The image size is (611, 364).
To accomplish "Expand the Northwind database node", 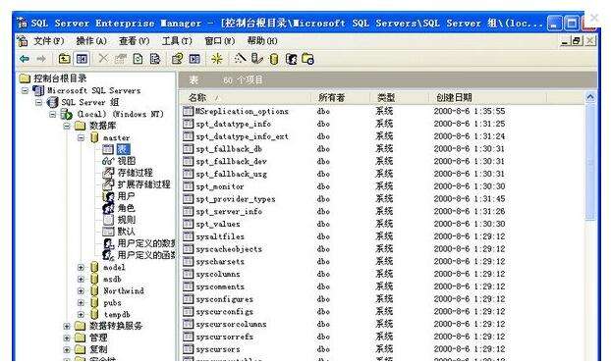I will [81, 290].
